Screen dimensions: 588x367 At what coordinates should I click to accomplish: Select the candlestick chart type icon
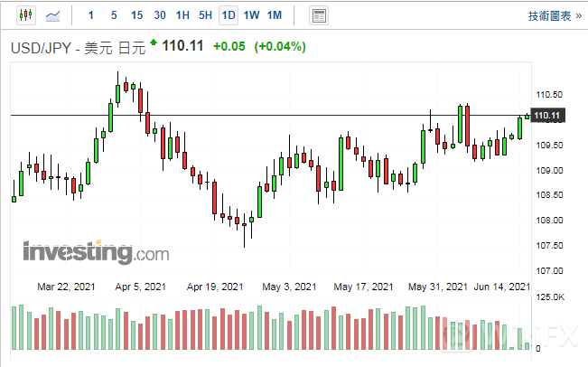coord(24,15)
